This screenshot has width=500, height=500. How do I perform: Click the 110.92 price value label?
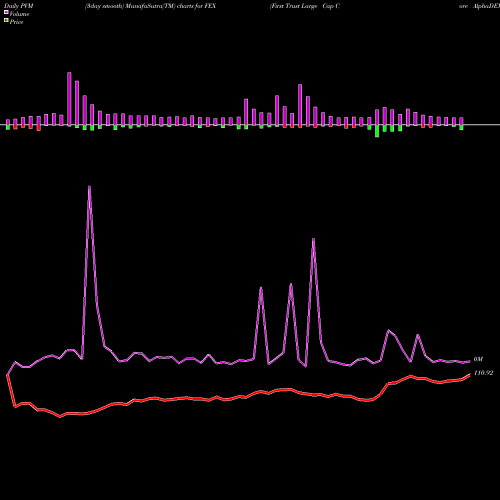[483, 373]
